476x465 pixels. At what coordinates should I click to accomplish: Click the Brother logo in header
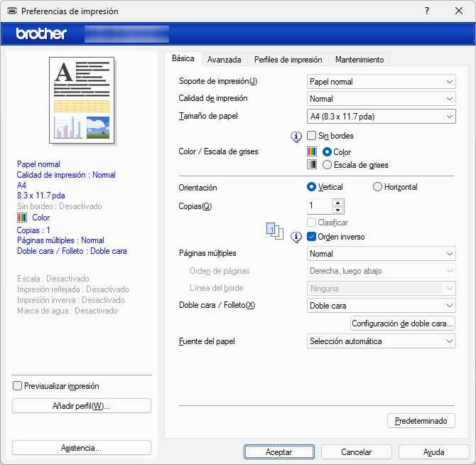click(x=41, y=33)
